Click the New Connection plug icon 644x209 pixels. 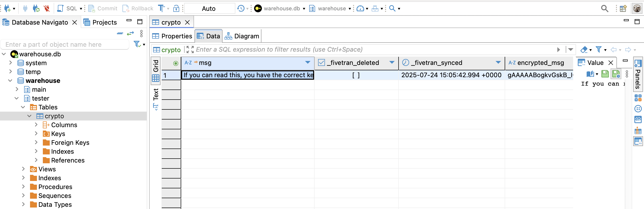tap(7, 9)
